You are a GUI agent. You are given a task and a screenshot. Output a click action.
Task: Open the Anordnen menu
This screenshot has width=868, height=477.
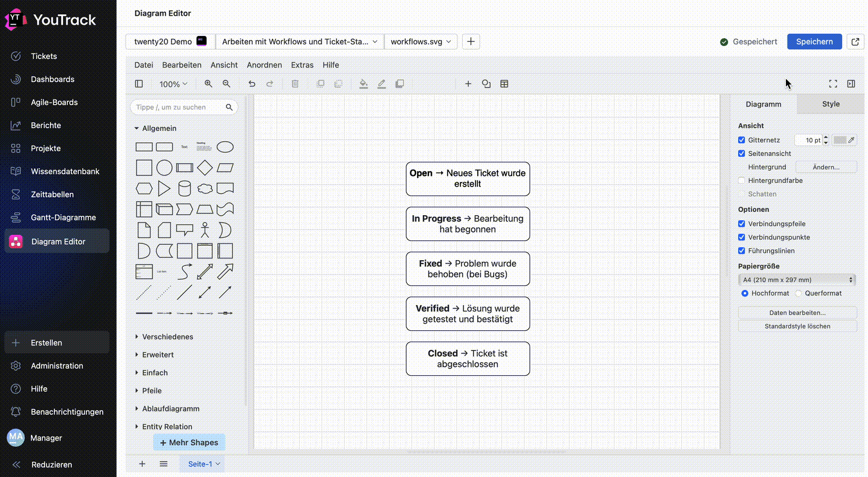[x=264, y=65]
